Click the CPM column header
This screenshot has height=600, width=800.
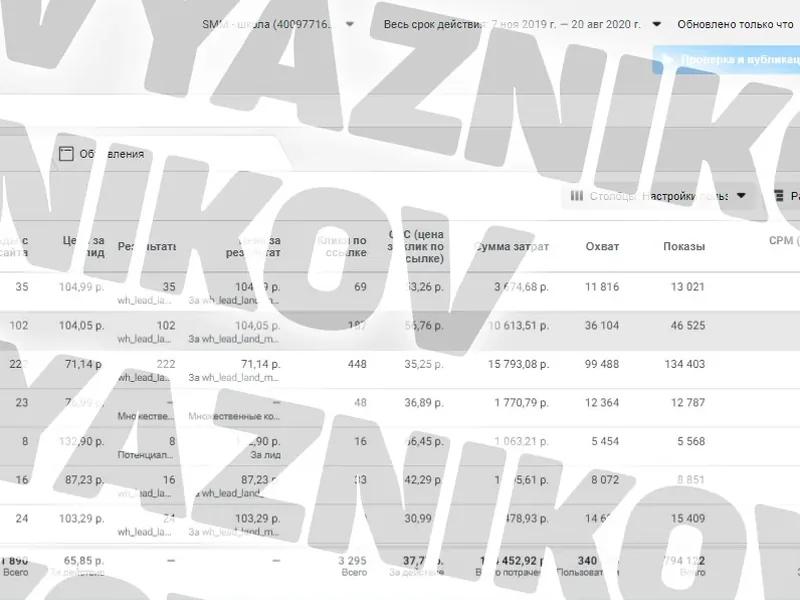[x=784, y=241]
